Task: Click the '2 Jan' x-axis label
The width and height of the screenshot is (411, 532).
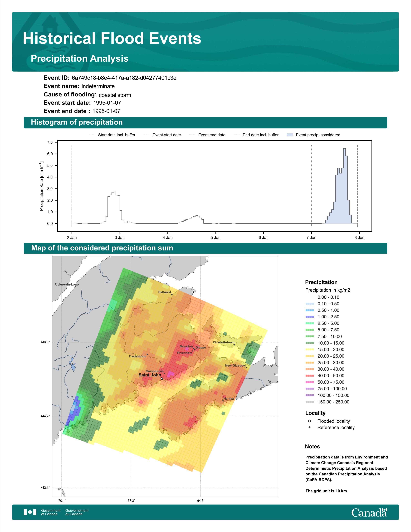Action: (x=72, y=237)
